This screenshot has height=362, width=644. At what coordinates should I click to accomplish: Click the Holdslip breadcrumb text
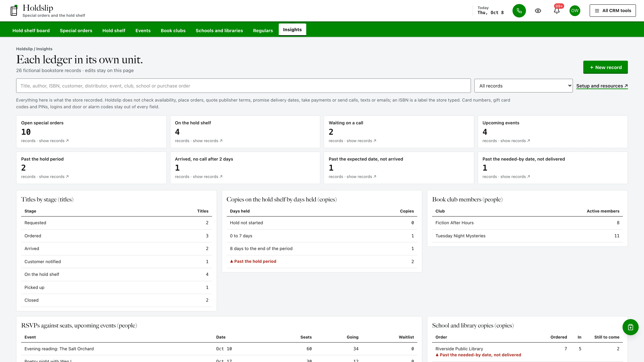[x=24, y=49]
